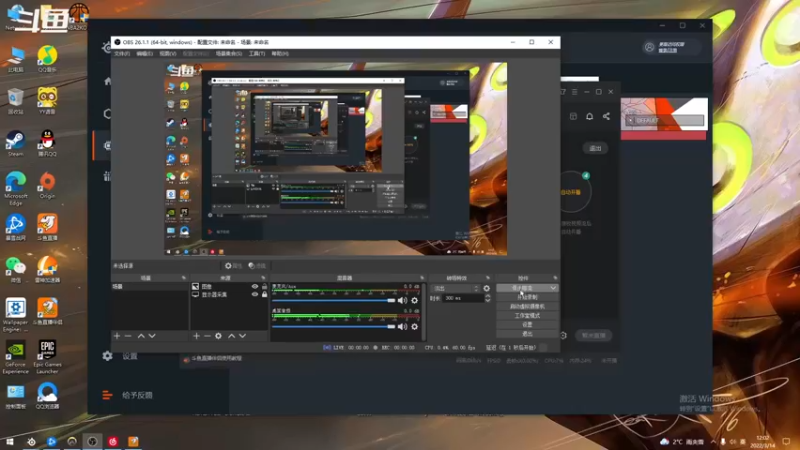The image size is (800, 450).
Task: Add a new source with plus icon
Action: click(x=196, y=336)
